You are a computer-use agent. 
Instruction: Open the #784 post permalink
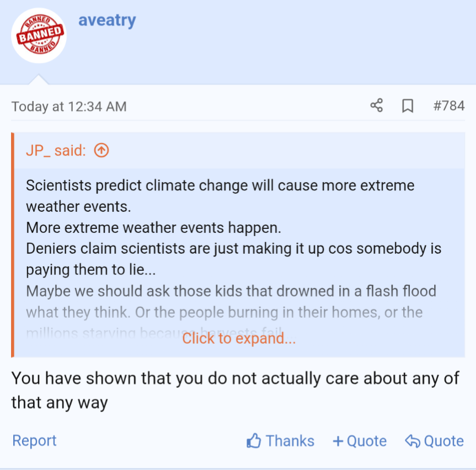coord(450,105)
